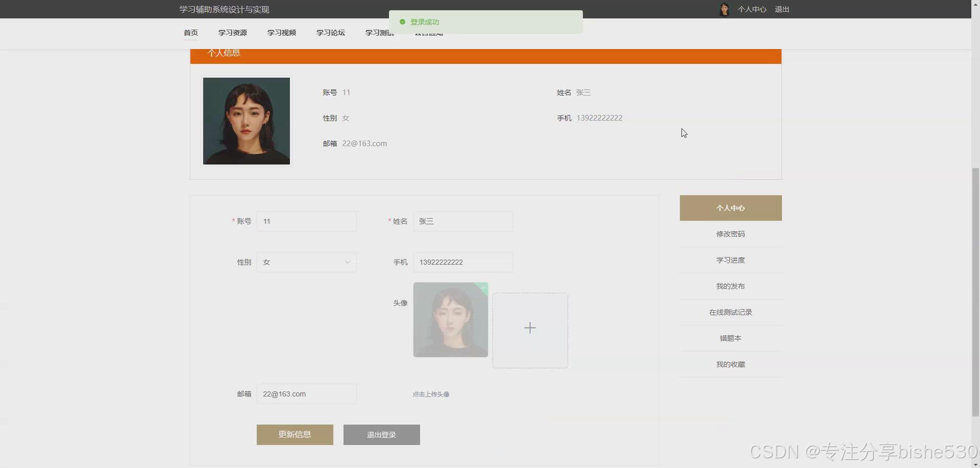
Task: Click the green success icon on the login toast
Action: pyautogui.click(x=402, y=22)
